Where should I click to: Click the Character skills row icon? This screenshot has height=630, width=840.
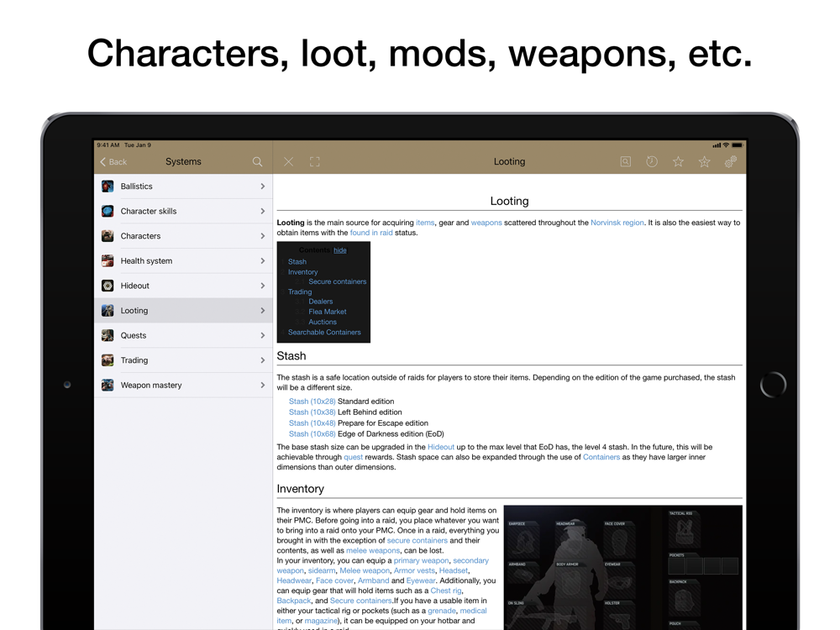108,211
